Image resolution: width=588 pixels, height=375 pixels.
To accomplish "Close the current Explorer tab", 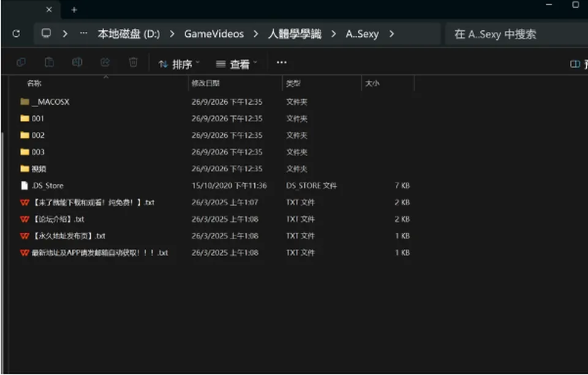I will (49, 10).
